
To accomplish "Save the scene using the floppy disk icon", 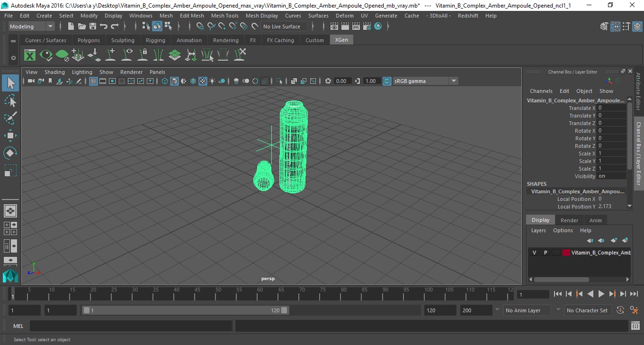I will [93, 27].
